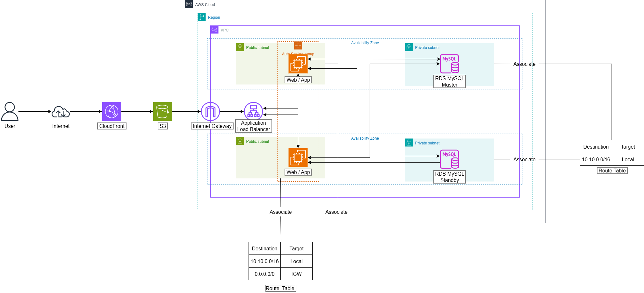
Task: Click the Auto Scaling group icon
Action: click(x=298, y=45)
